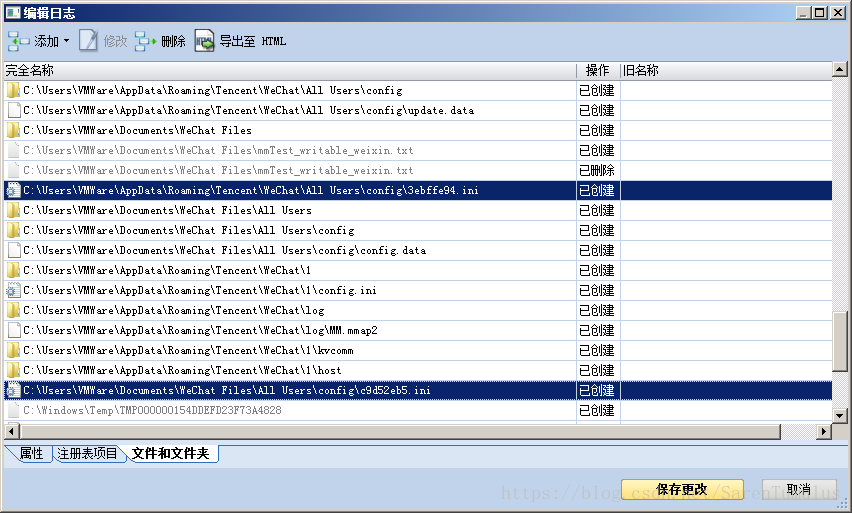852x513 pixels.
Task: Click horizontal scrollbar right arrow
Action: coord(825,431)
